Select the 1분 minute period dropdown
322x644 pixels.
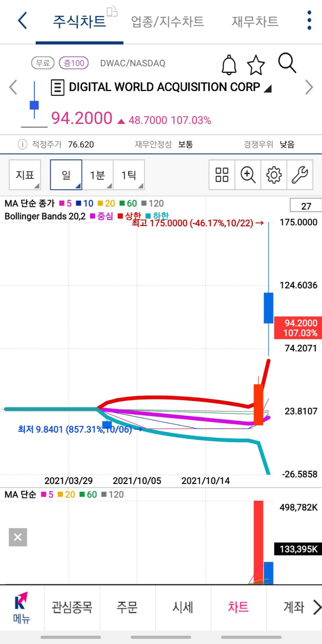97,175
